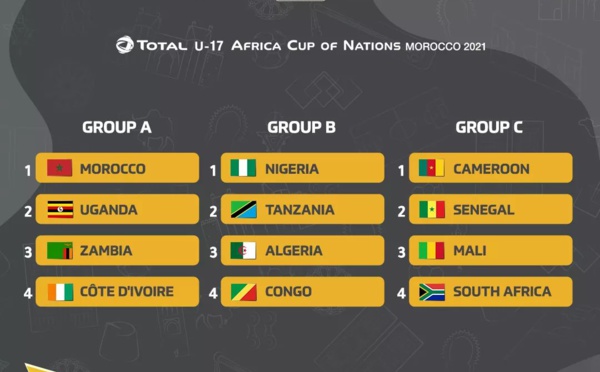Click the South Africa flag icon
Viewport: 600px width, 372px height.
point(432,292)
